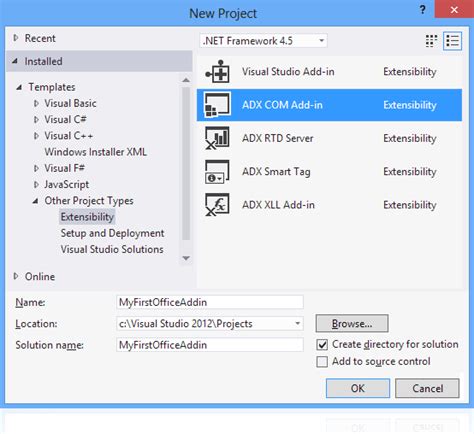Select the Visual Basic tree label

pos(70,104)
